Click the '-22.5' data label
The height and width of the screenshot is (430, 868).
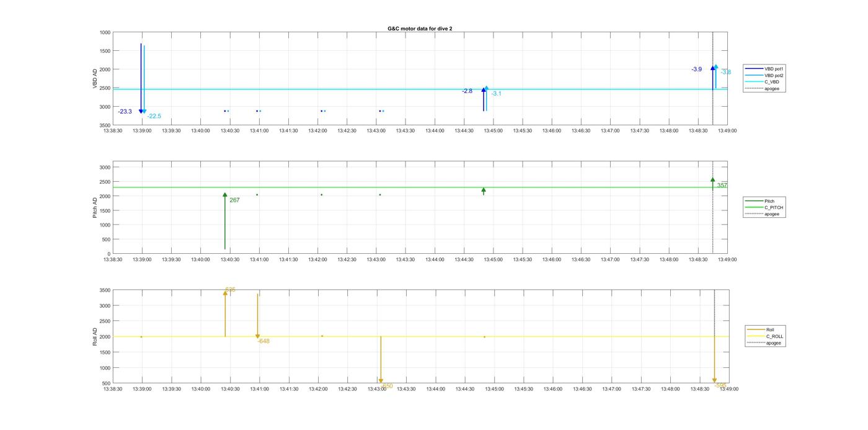tap(154, 116)
